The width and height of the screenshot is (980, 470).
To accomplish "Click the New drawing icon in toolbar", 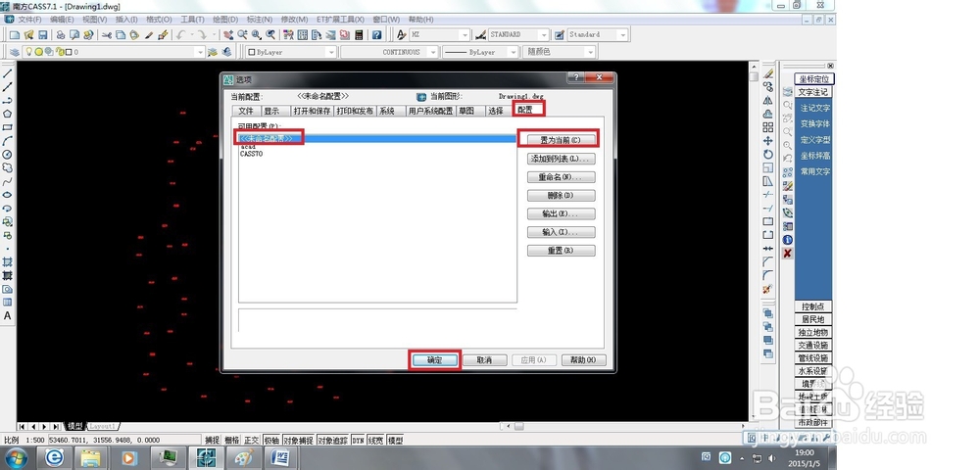I will (15, 35).
